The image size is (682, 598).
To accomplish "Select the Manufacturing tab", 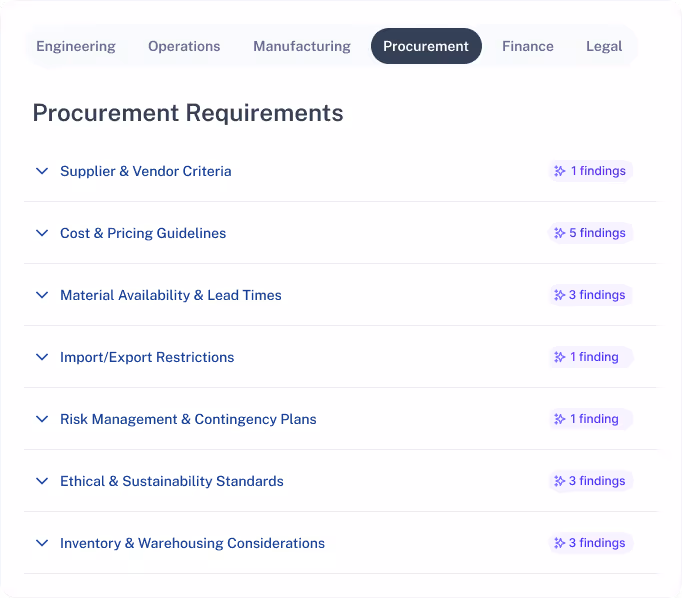I will [x=302, y=46].
